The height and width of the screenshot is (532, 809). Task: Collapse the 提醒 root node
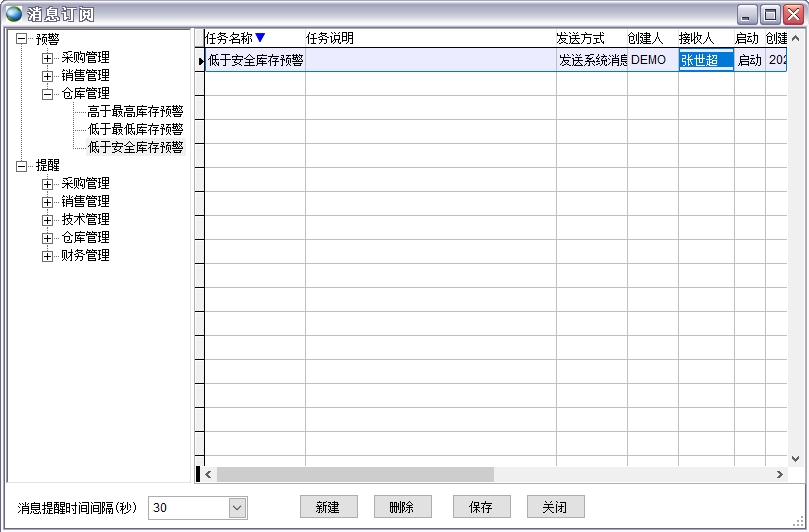click(22, 166)
